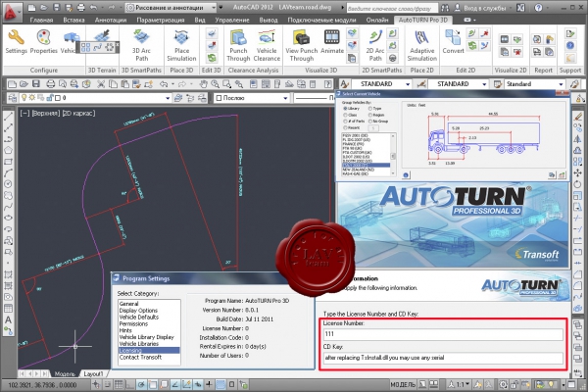588x392 pixels.
Task: Open the undo history dropdown arrow
Action: click(172, 84)
